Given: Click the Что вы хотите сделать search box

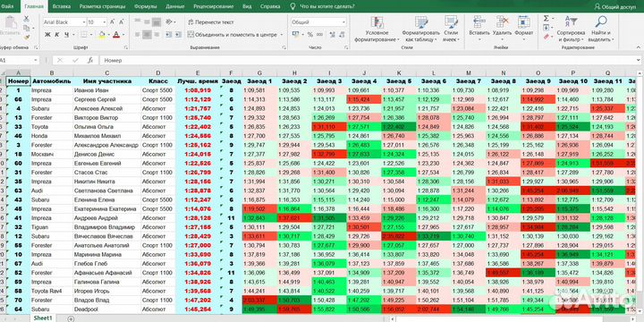Looking at the screenshot, I should point(323,6).
